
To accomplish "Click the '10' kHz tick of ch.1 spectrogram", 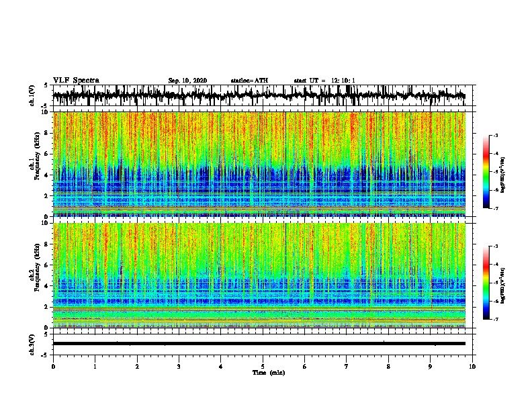I will 46,112.
